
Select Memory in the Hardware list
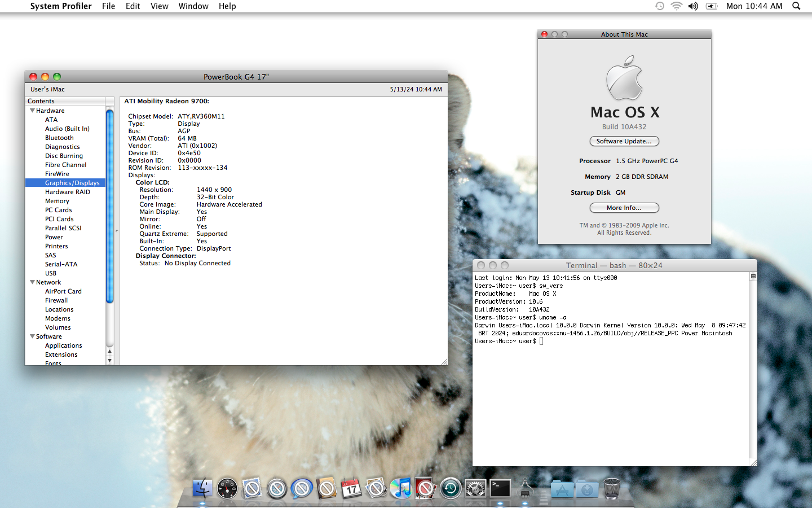57,201
